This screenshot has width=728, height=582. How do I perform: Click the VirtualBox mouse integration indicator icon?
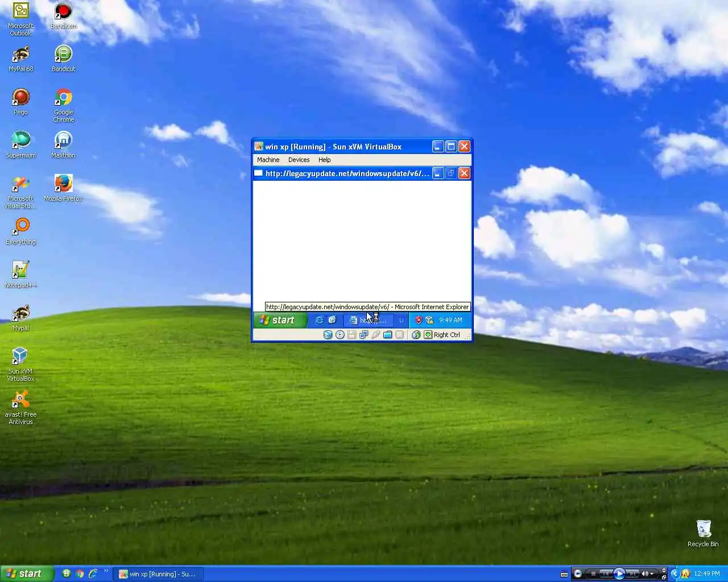pos(416,335)
